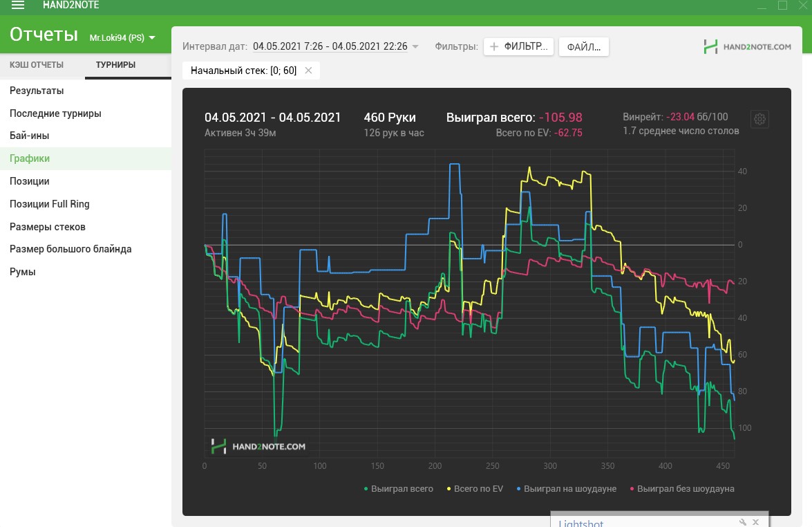This screenshot has height=527, width=812.
Task: Open the hamburger menu in title bar
Action: tap(17, 5)
